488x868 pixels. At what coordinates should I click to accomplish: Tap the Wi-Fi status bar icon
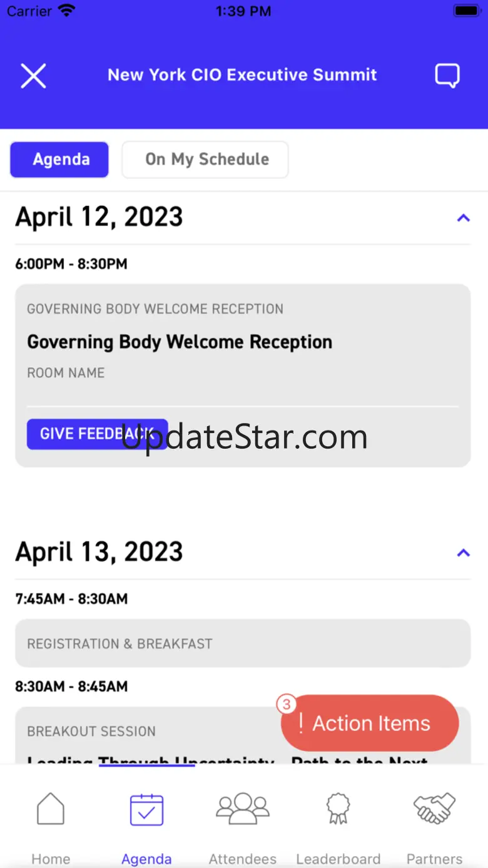(x=66, y=11)
